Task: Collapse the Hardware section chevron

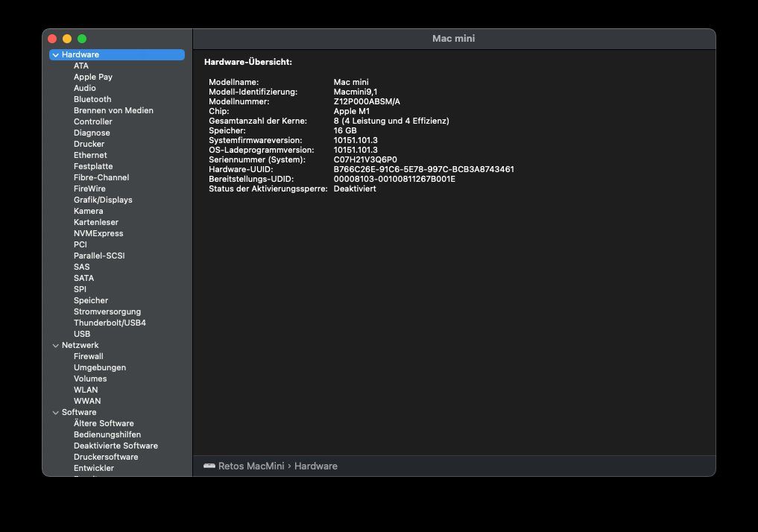Action: [56, 55]
